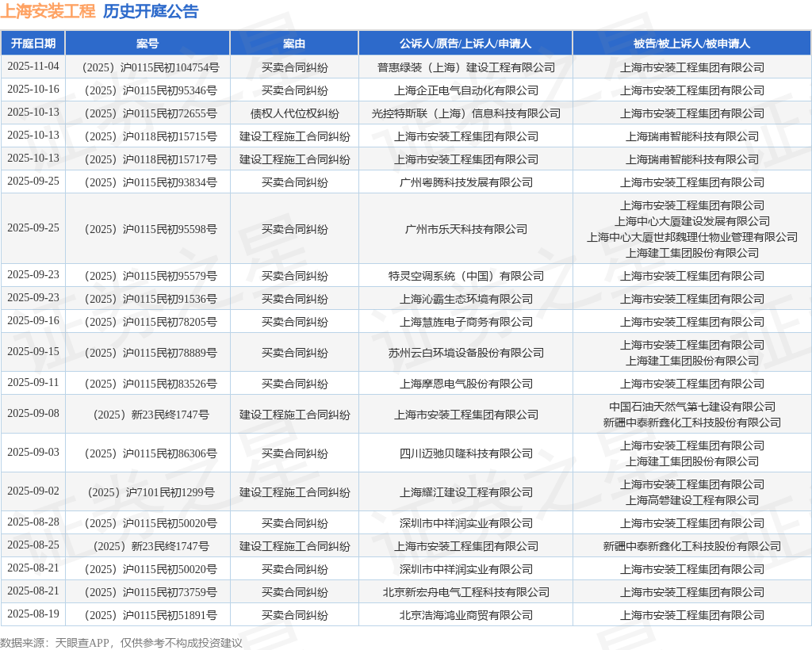
Task: Click the date 2025-11-04
Action: pyautogui.click(x=33, y=67)
